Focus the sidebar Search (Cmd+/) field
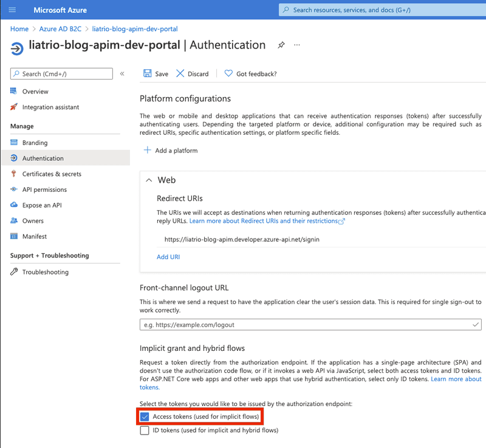Viewport: 486px width, 448px height. [61, 73]
